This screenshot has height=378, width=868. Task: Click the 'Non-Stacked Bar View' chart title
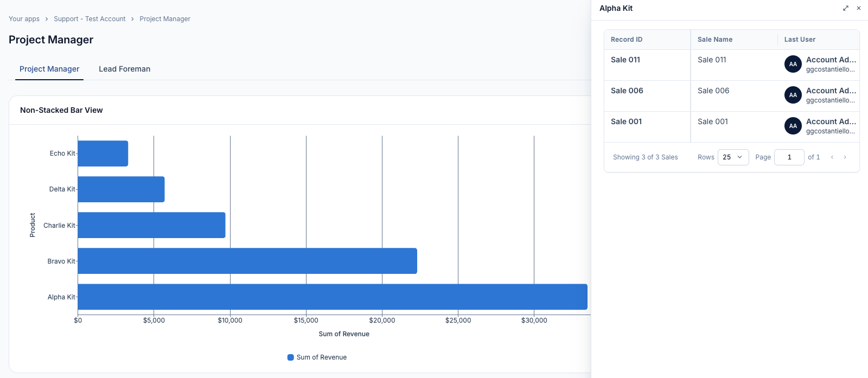click(x=61, y=110)
